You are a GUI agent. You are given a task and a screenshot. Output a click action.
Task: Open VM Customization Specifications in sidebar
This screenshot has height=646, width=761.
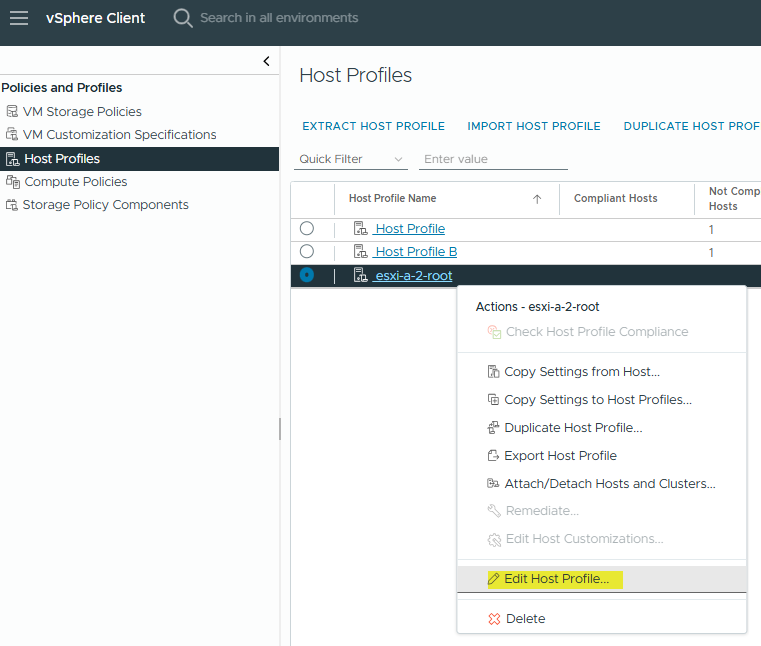[119, 134]
